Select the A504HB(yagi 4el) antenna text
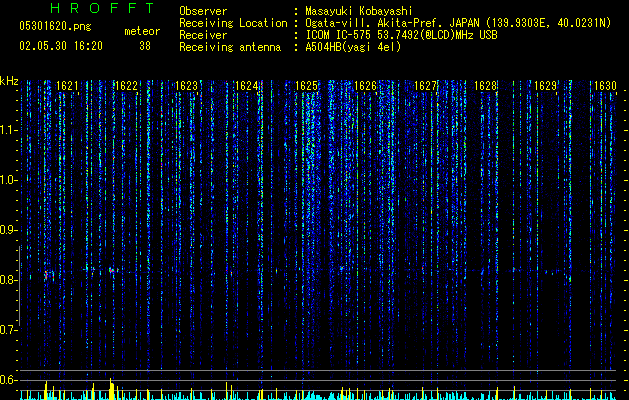Screen dimensions: 629x400 pos(353,47)
